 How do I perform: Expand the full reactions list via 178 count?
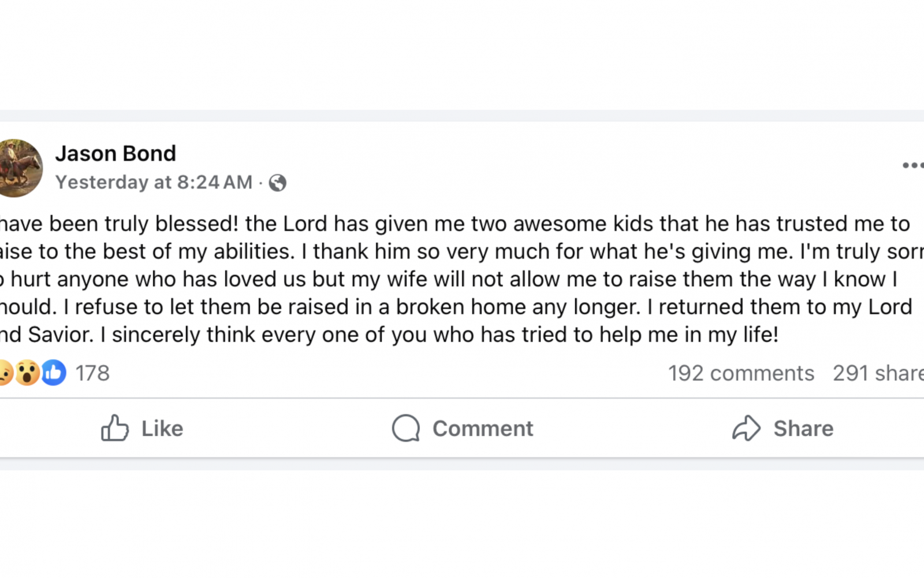[x=92, y=373]
